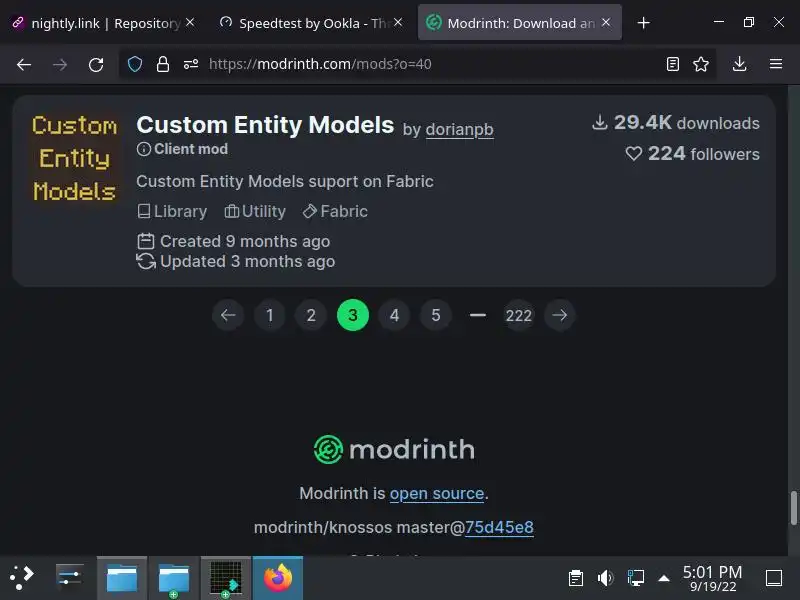800x600 pixels.
Task: Go to previous page with left arrow
Action: [x=228, y=315]
